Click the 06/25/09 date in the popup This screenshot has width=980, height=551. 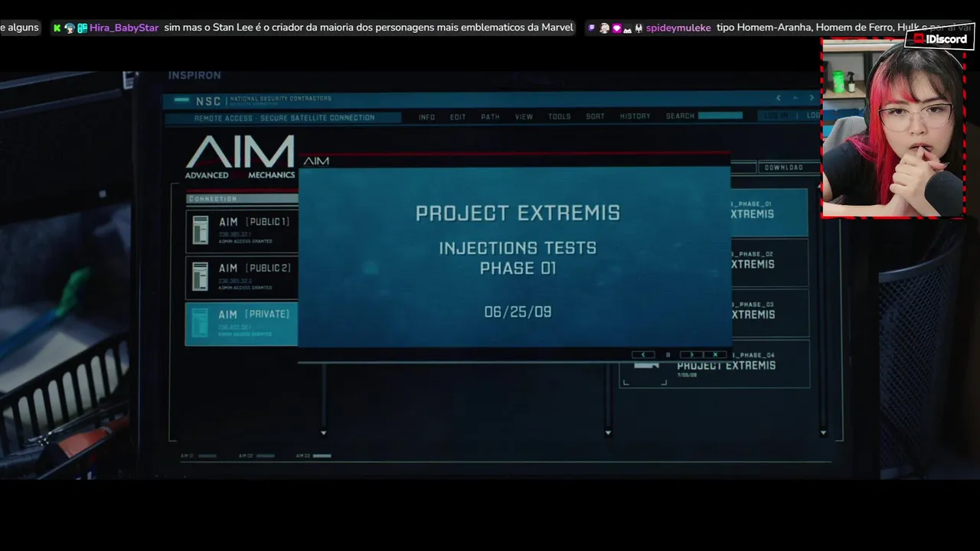518,312
